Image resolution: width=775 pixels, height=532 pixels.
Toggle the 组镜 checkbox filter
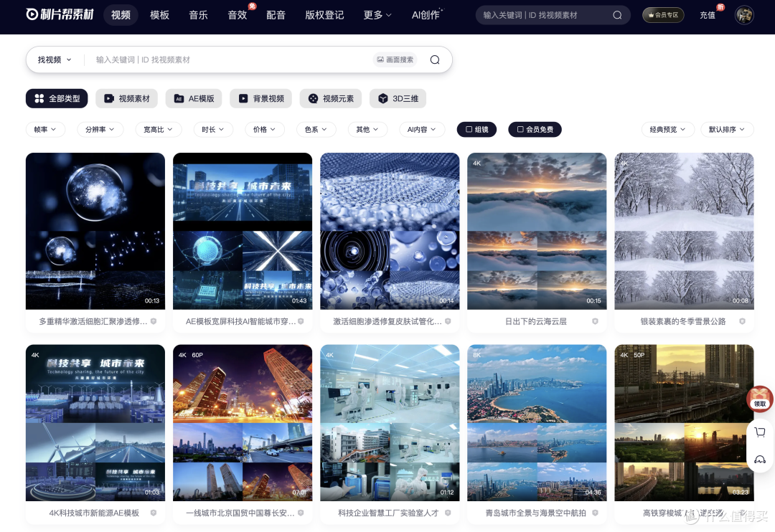click(477, 130)
